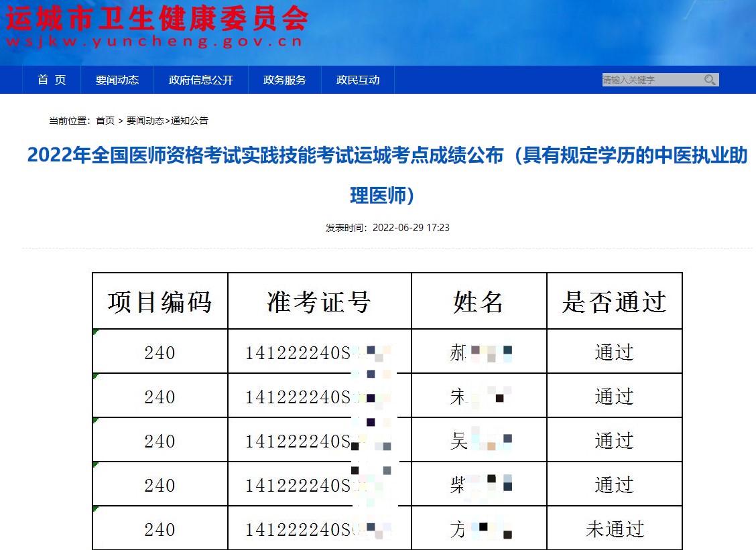The width and height of the screenshot is (756, 550).
Task: Click the first row's 通过 result cell
Action: (614, 352)
